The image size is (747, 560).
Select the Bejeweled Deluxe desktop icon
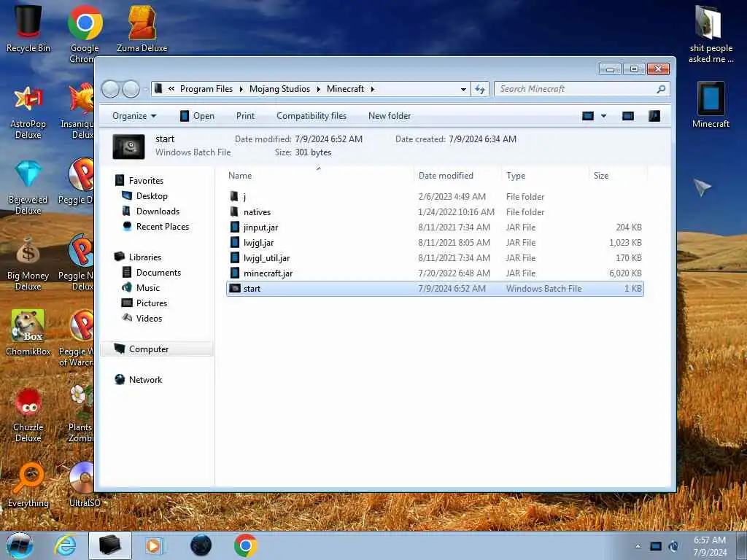coord(28,187)
